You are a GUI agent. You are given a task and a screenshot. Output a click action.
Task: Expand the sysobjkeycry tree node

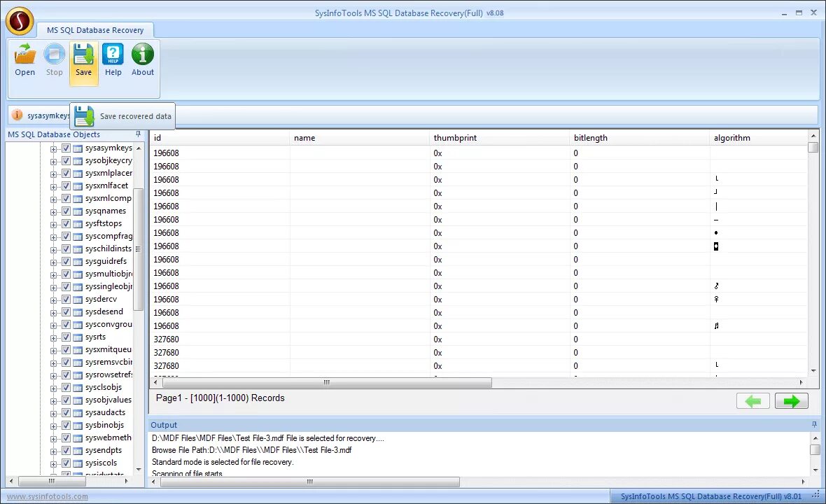(x=53, y=162)
